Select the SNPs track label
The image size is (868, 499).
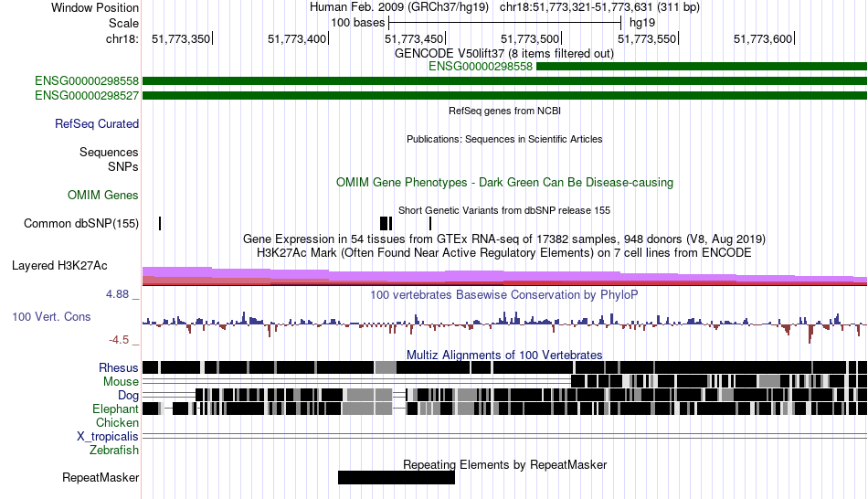pos(123,166)
